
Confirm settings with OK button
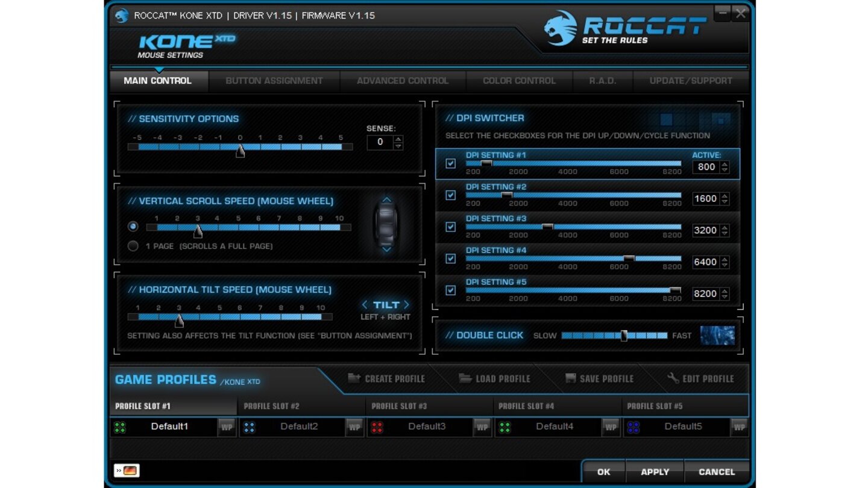(x=603, y=472)
